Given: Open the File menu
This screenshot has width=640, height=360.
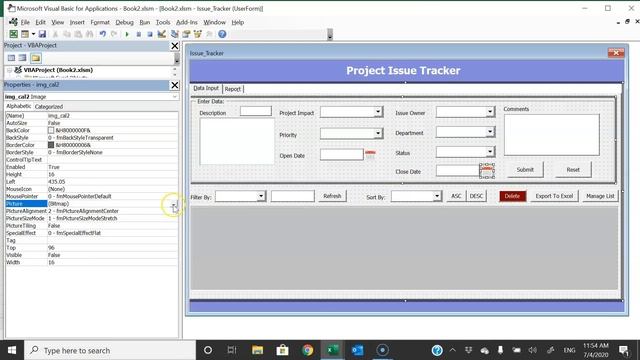Looking at the screenshot, I should (x=25, y=22).
